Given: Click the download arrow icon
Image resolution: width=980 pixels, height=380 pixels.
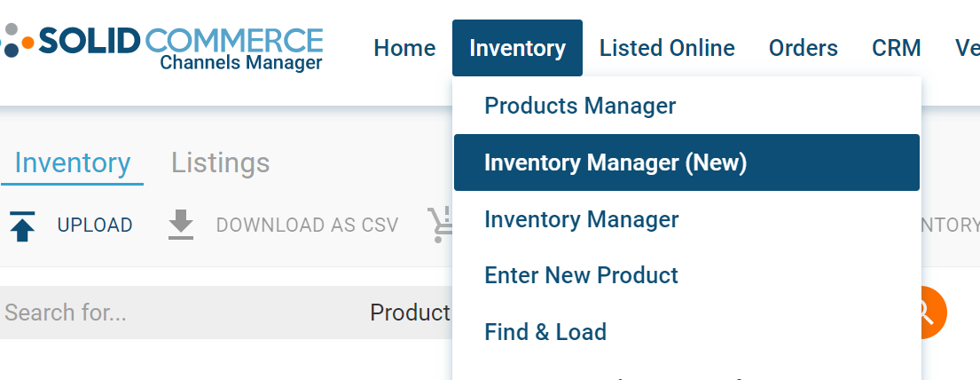Looking at the screenshot, I should pyautogui.click(x=181, y=226).
